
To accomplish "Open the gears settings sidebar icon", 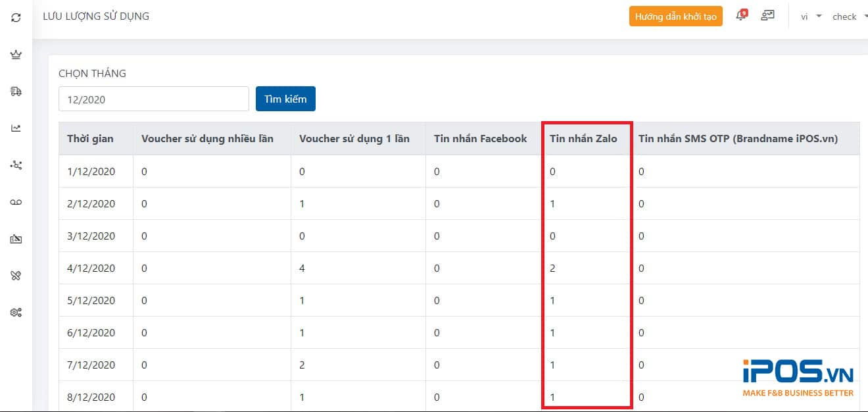I will (16, 313).
